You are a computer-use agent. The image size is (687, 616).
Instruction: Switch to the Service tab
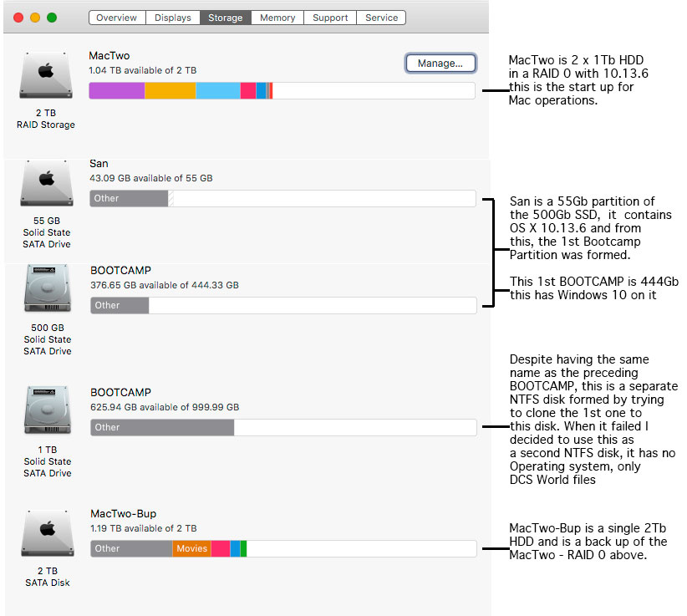381,18
